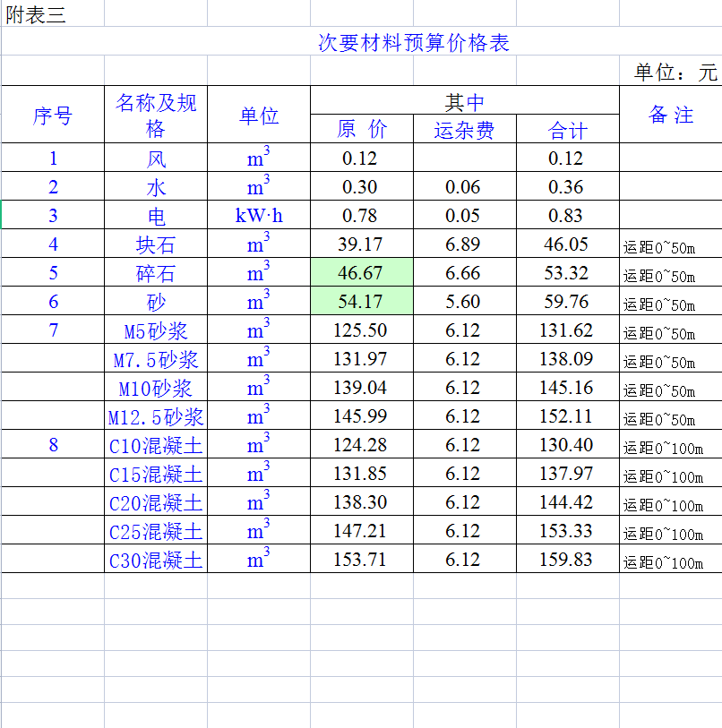Click total value 137.97

click(x=568, y=473)
